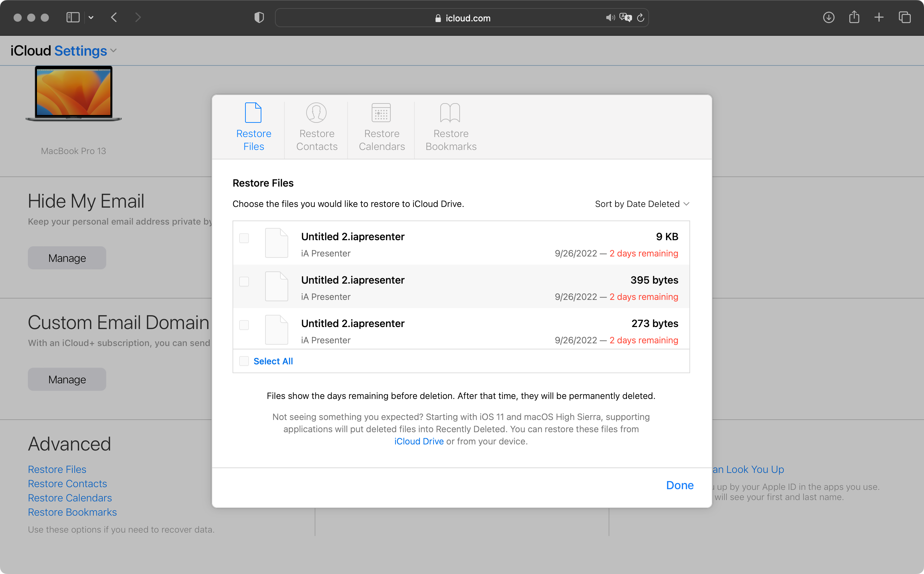Check the 273 bytes Untitled 2.iapresenter file
The width and height of the screenshot is (924, 574).
point(244,325)
